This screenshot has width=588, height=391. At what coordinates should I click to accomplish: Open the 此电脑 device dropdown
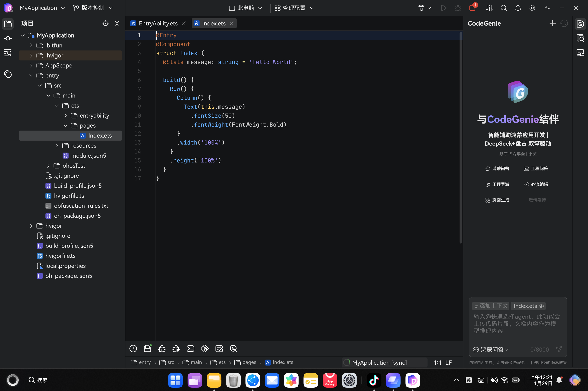246,8
